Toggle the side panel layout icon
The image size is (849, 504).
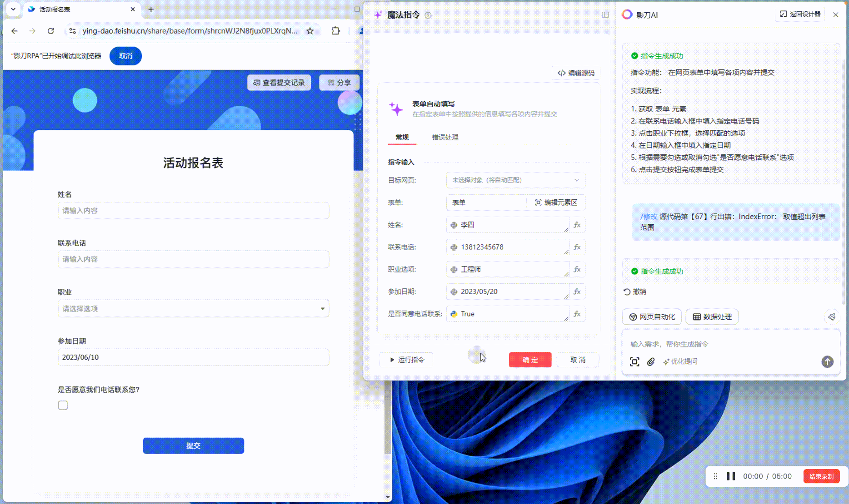coord(605,15)
